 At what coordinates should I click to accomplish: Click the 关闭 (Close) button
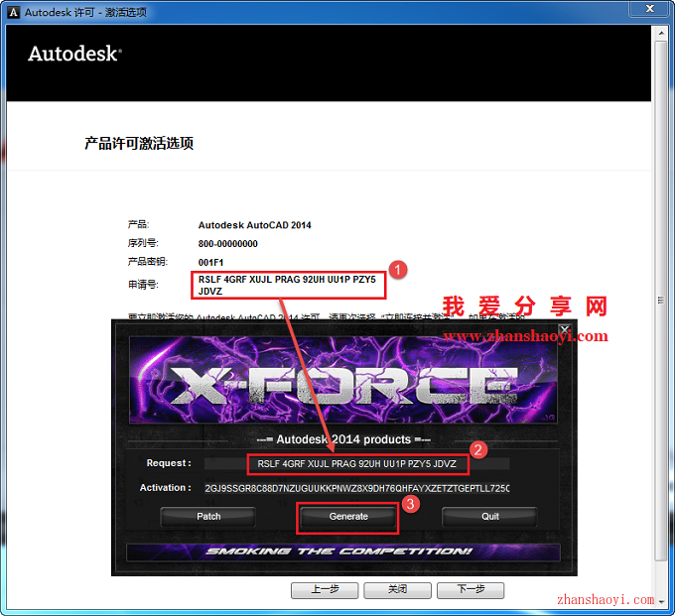click(397, 590)
